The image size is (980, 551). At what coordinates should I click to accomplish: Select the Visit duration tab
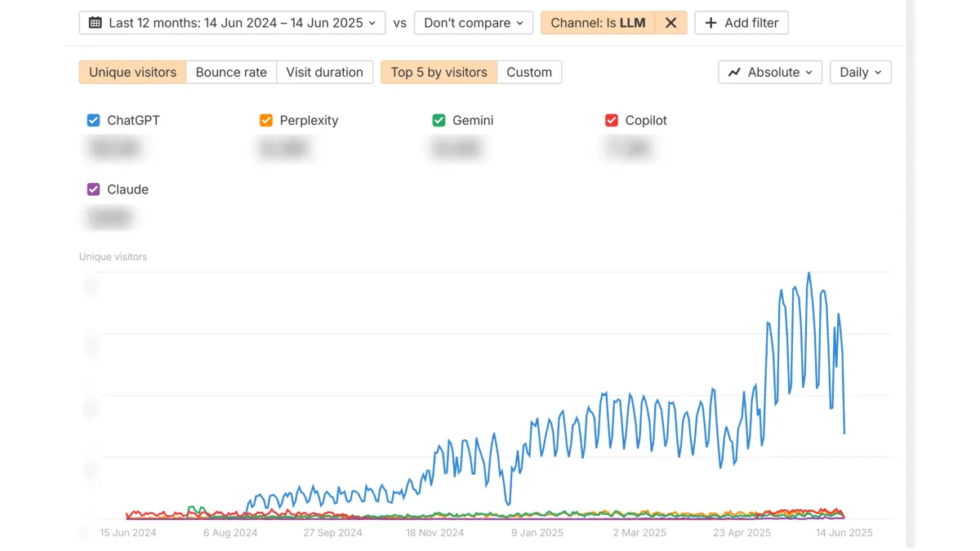(x=325, y=72)
